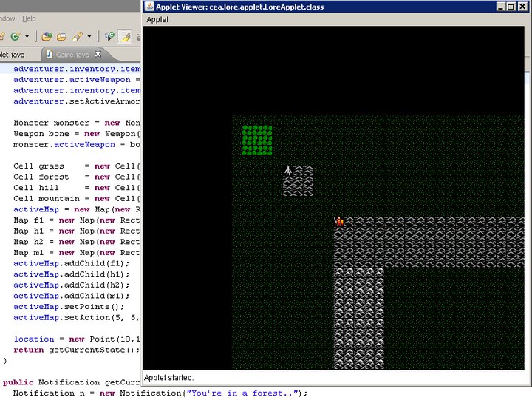The height and width of the screenshot is (400, 532).
Task: Close the Applet Viewer window
Action: point(522,7)
